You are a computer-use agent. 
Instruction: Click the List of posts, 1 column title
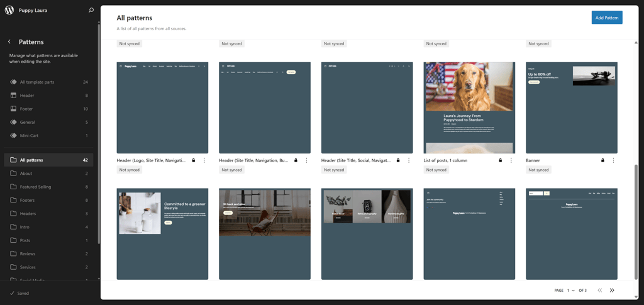click(445, 160)
